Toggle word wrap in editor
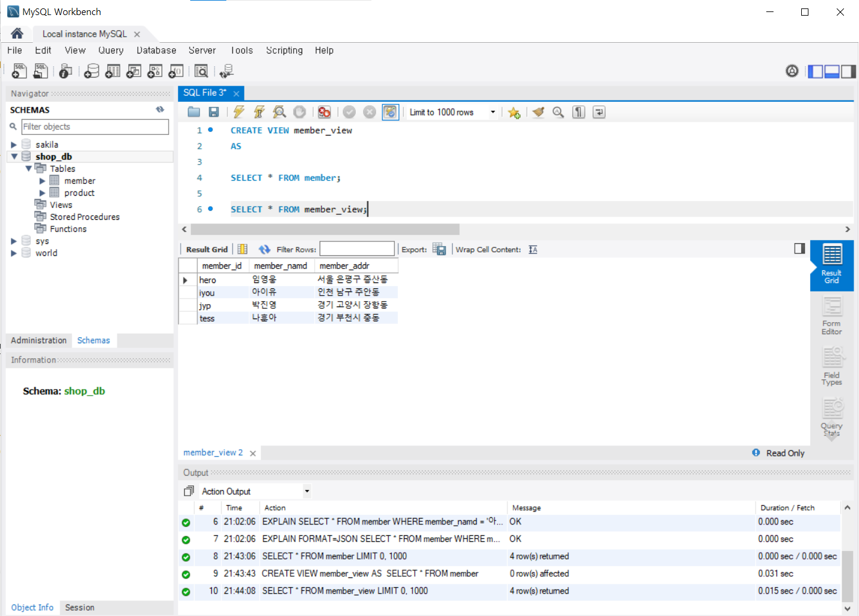 click(599, 112)
